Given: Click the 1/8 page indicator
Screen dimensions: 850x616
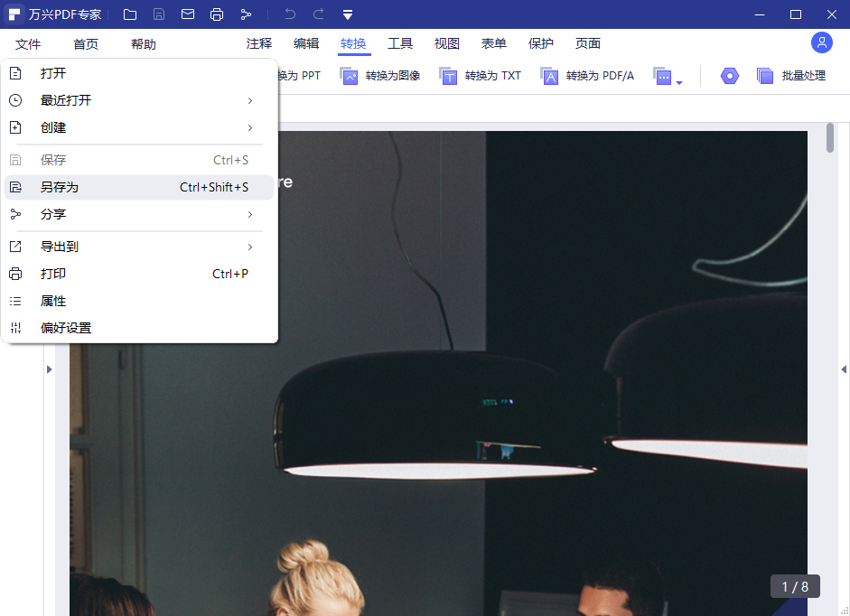Looking at the screenshot, I should 794,586.
